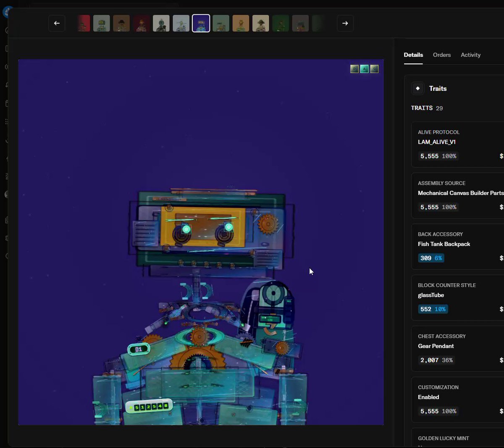Go to the previous item with the left arrow
Viewport: 504px width, 448px height.
(x=57, y=23)
